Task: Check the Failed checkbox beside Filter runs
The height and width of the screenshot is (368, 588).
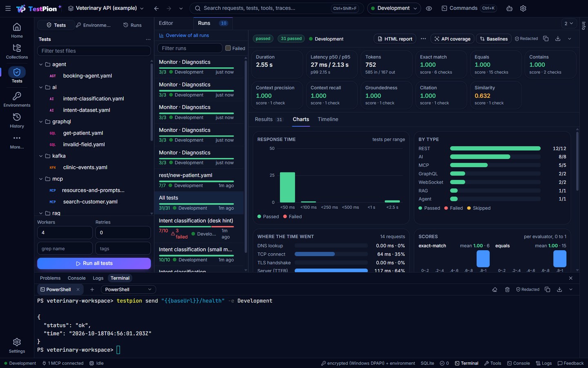Action: (228, 48)
